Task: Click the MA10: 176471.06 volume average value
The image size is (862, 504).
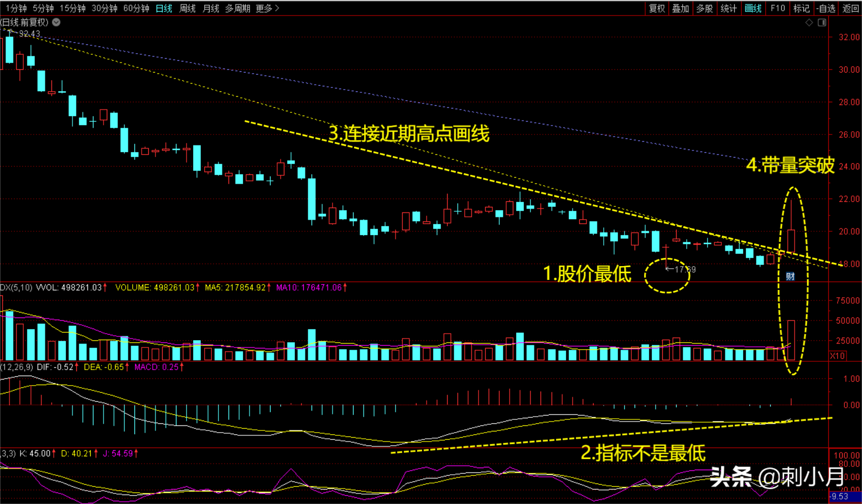Action: click(309, 288)
